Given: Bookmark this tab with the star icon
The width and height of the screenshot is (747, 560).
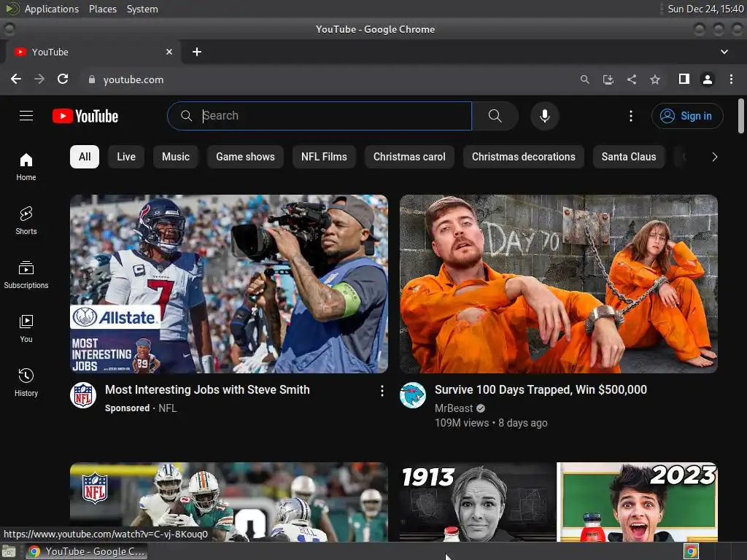Looking at the screenshot, I should click(655, 79).
